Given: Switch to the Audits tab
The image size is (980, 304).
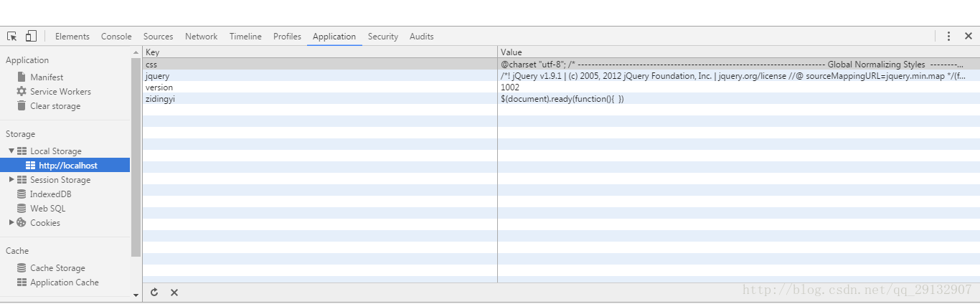Looking at the screenshot, I should (x=422, y=36).
